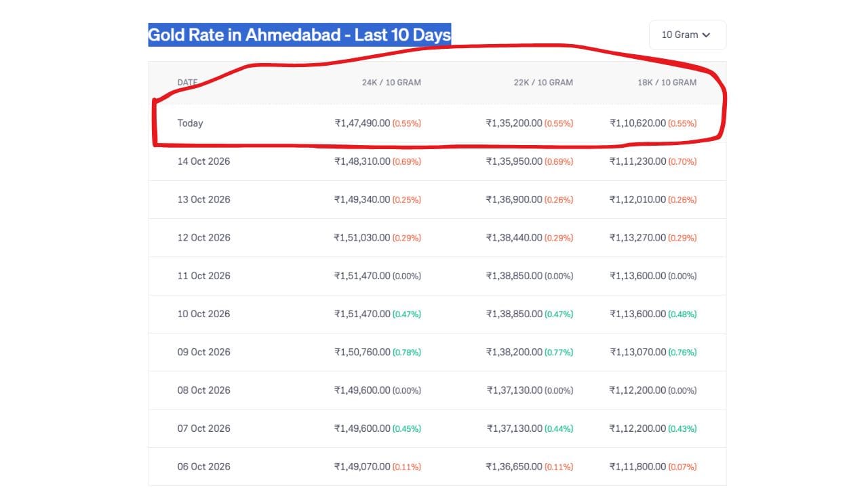Click 10 Oct 24K change (0.47%)
The width and height of the screenshot is (868, 488).
tap(407, 314)
